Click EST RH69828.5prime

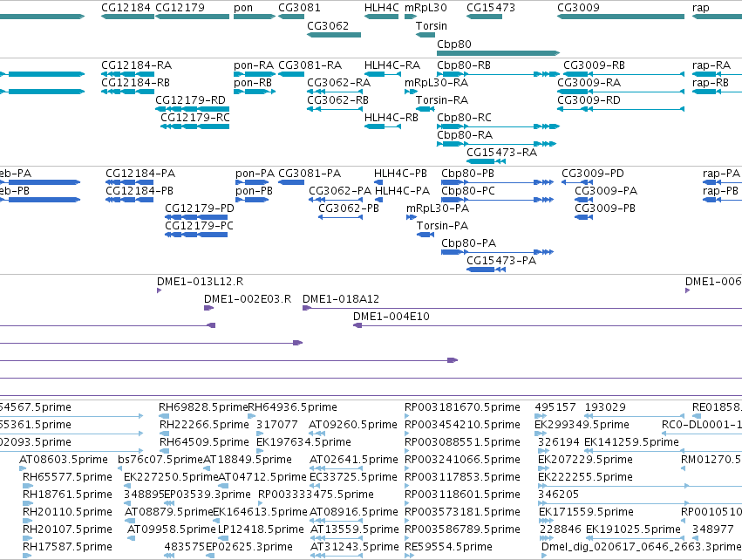click(x=203, y=407)
